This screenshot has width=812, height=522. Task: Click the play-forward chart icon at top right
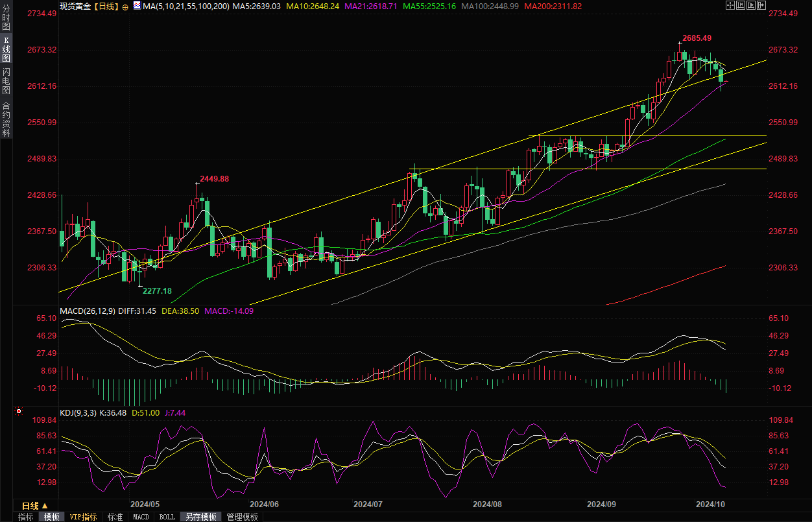[x=751, y=5]
